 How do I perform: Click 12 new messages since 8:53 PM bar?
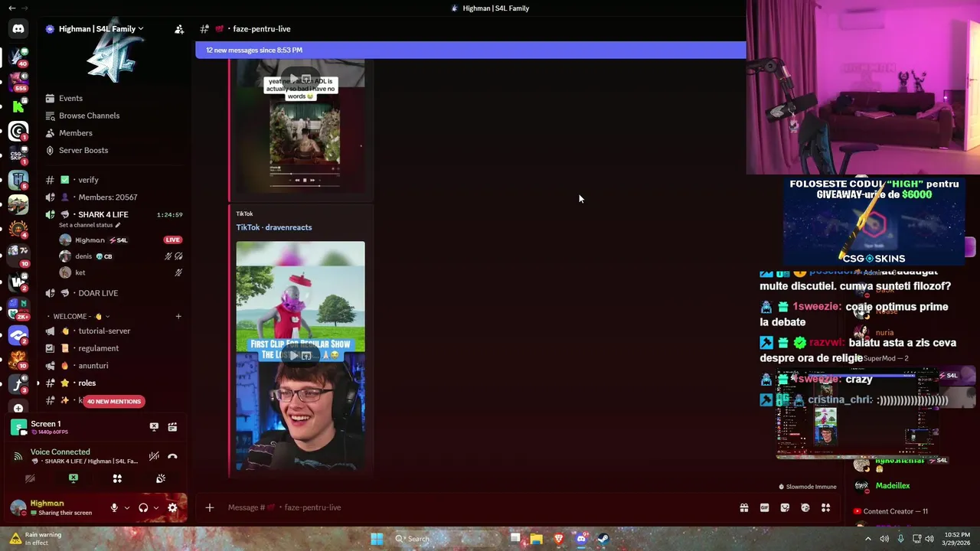tap(470, 51)
